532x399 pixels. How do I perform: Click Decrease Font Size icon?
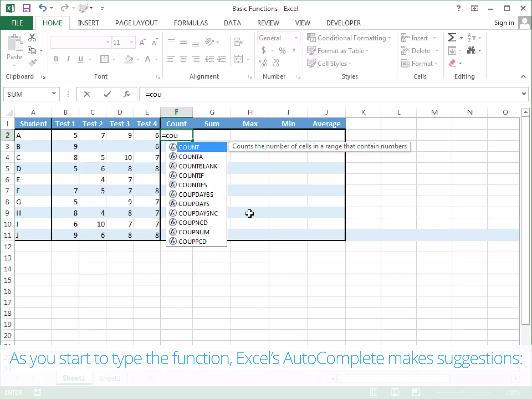155,42
